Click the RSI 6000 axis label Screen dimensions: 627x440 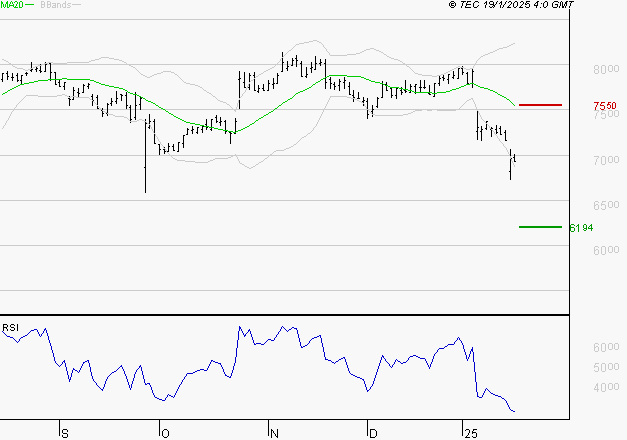[x=606, y=347]
